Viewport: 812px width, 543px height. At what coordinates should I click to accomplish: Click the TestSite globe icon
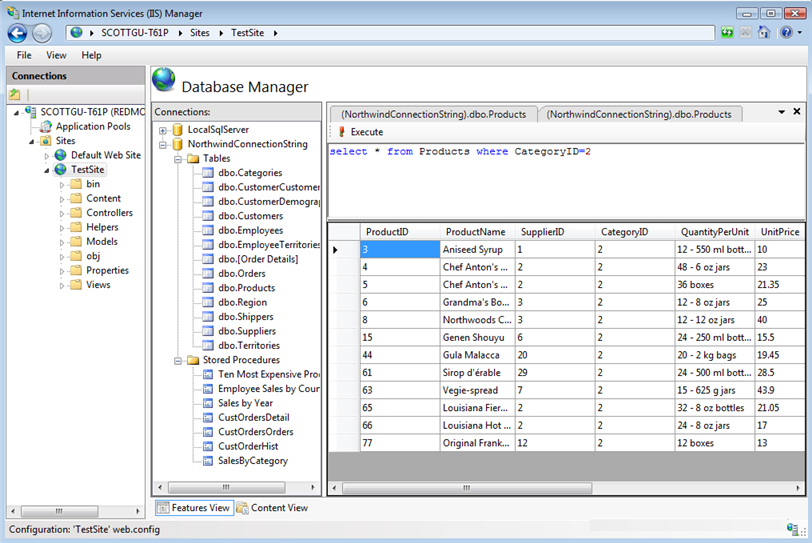61,169
